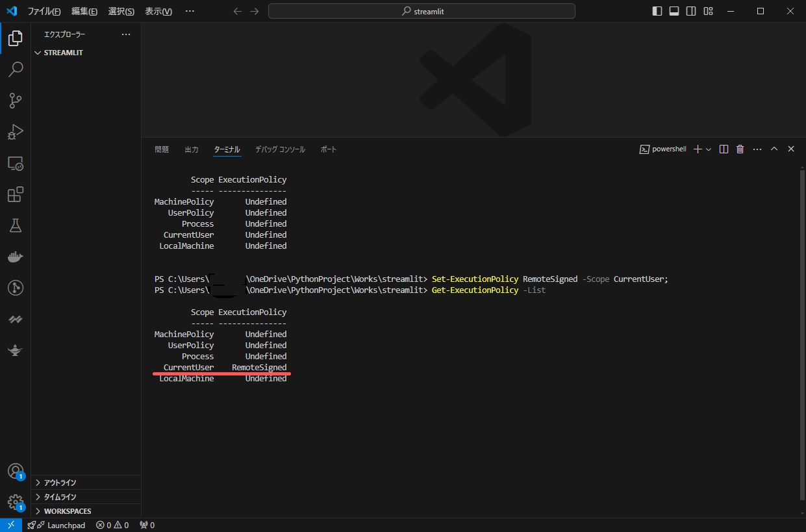Expand the タイムライン section
This screenshot has height=532, width=806.
60,497
